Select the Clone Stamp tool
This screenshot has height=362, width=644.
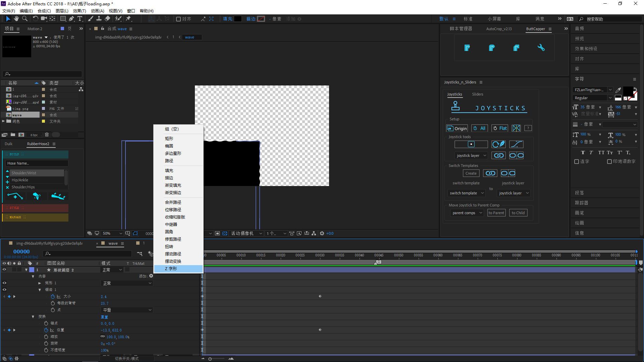click(x=99, y=19)
